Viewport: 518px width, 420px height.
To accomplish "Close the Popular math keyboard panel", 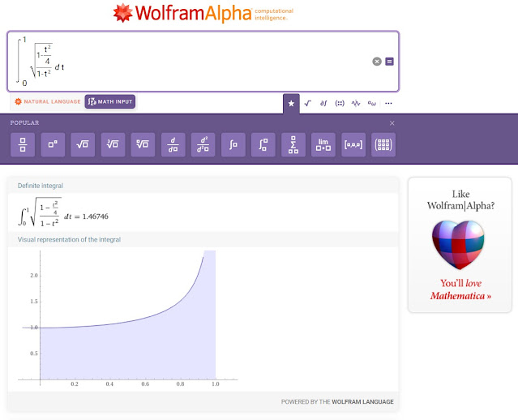I will click(392, 123).
